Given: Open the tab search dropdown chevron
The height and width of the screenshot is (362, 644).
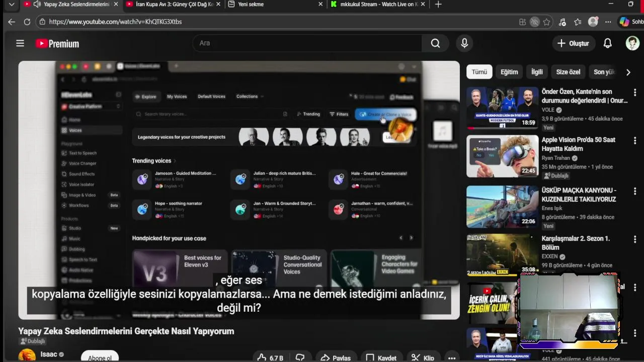Looking at the screenshot, I should point(12,4).
